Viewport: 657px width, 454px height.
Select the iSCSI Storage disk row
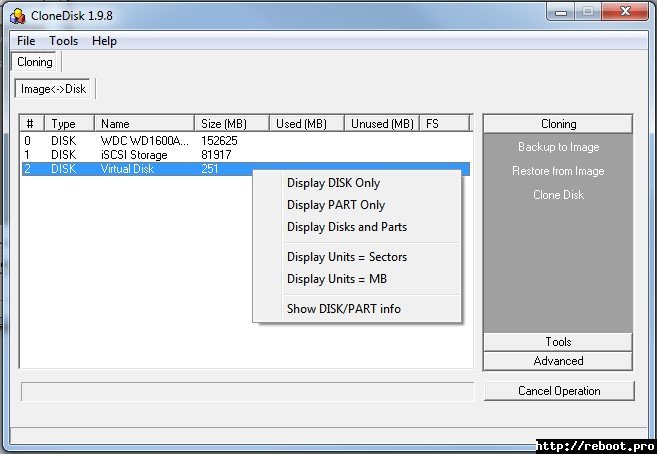tap(246, 155)
